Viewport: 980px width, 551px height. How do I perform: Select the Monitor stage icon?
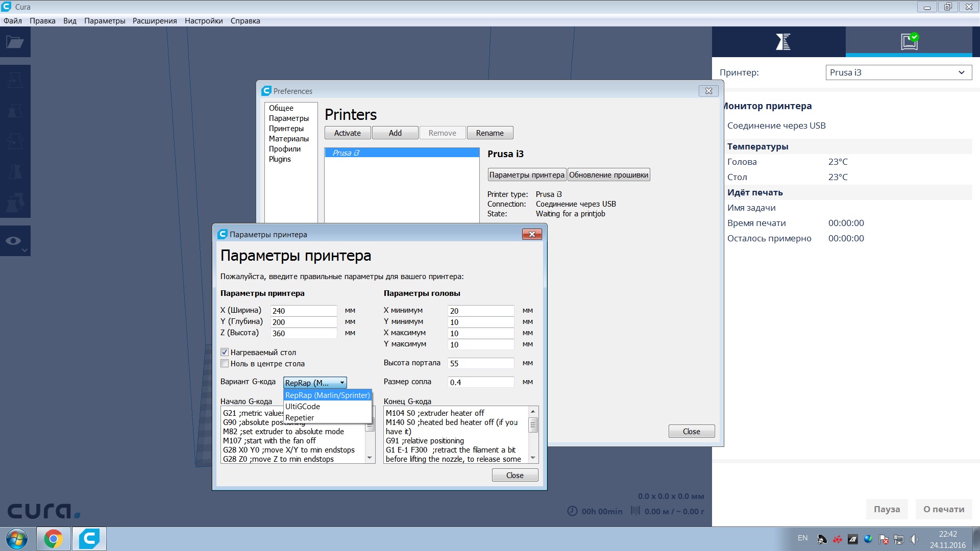(909, 41)
